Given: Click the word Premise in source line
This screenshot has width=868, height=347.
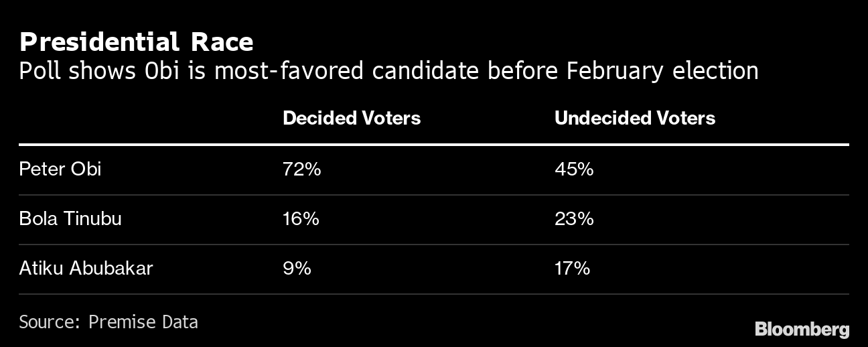Looking at the screenshot, I should (x=123, y=322).
